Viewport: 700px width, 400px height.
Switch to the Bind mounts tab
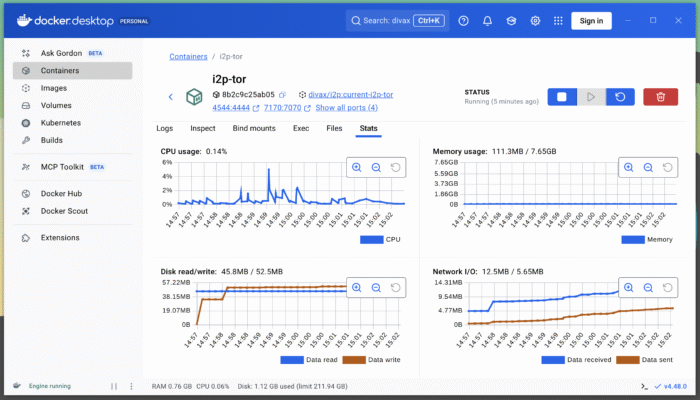(x=254, y=129)
